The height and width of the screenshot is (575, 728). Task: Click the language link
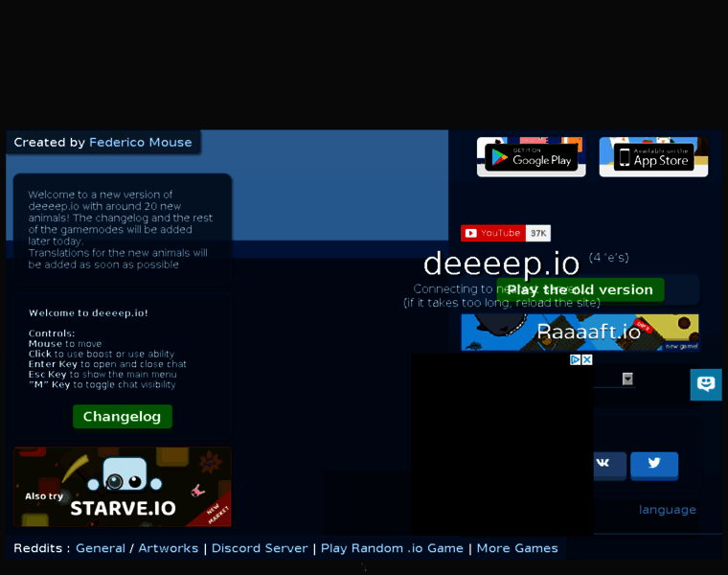[668, 510]
